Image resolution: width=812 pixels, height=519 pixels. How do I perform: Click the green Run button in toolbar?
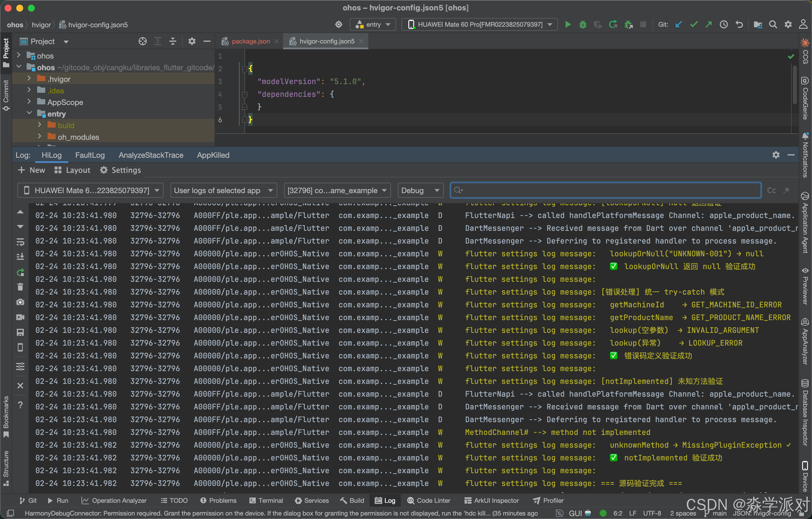(568, 24)
